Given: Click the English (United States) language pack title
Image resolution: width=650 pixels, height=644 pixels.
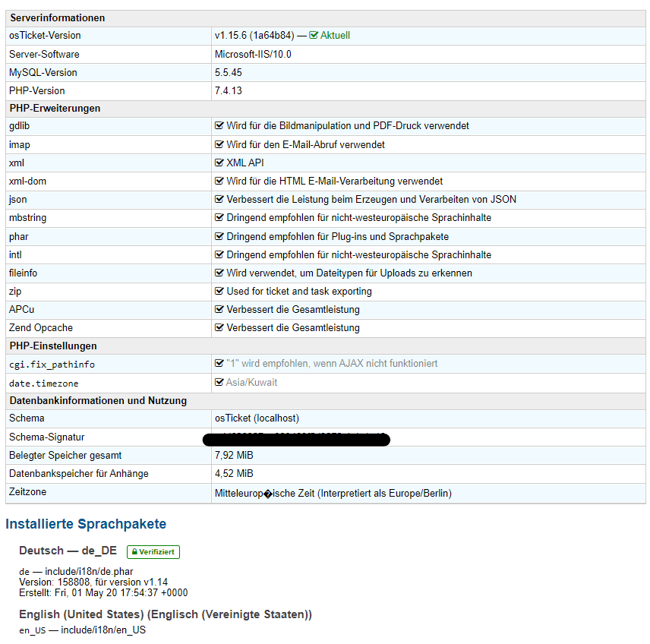Looking at the screenshot, I should point(166,614).
